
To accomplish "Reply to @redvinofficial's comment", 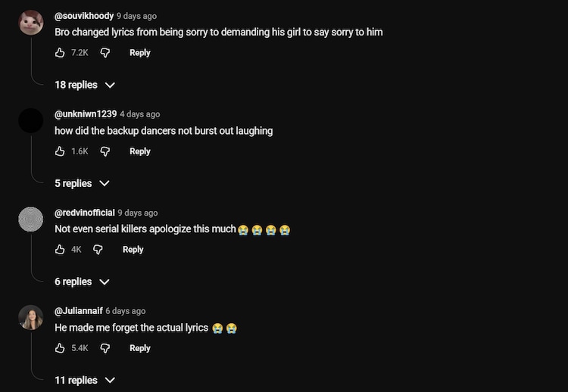I will coord(133,250).
